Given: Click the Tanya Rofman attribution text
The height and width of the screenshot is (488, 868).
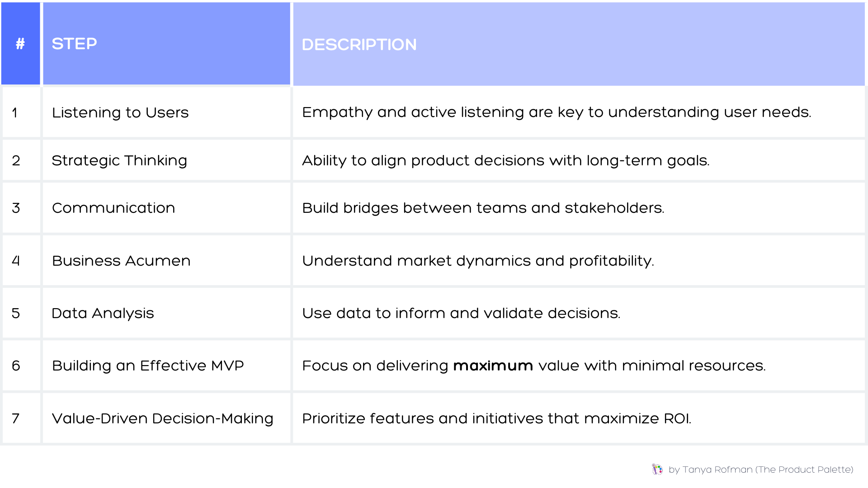Looking at the screenshot, I should point(761,470).
